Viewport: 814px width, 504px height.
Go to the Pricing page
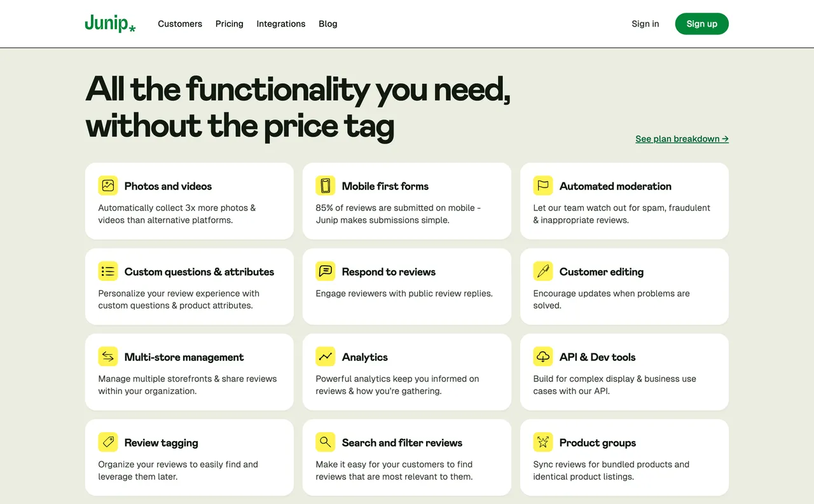pos(229,24)
